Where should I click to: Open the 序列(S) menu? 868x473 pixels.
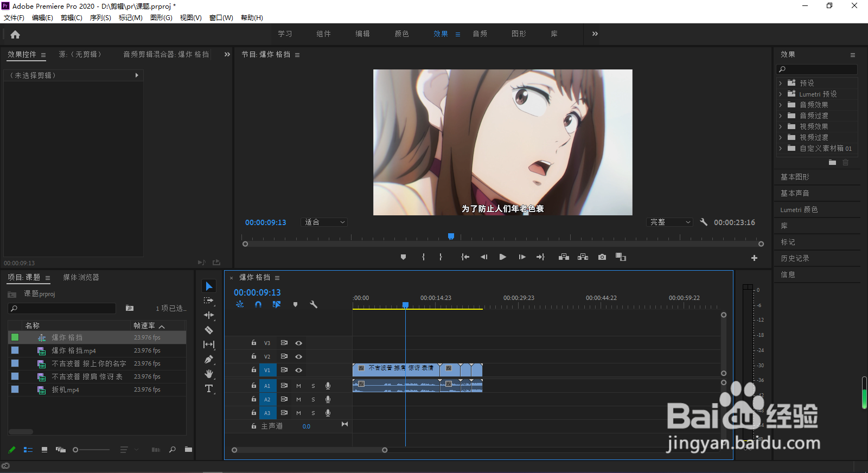pos(100,17)
